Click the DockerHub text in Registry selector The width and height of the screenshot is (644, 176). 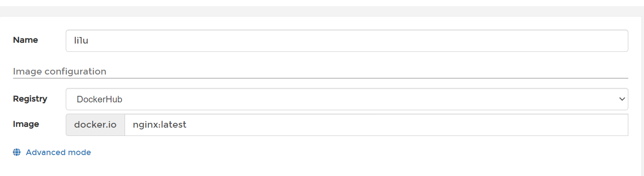click(99, 99)
